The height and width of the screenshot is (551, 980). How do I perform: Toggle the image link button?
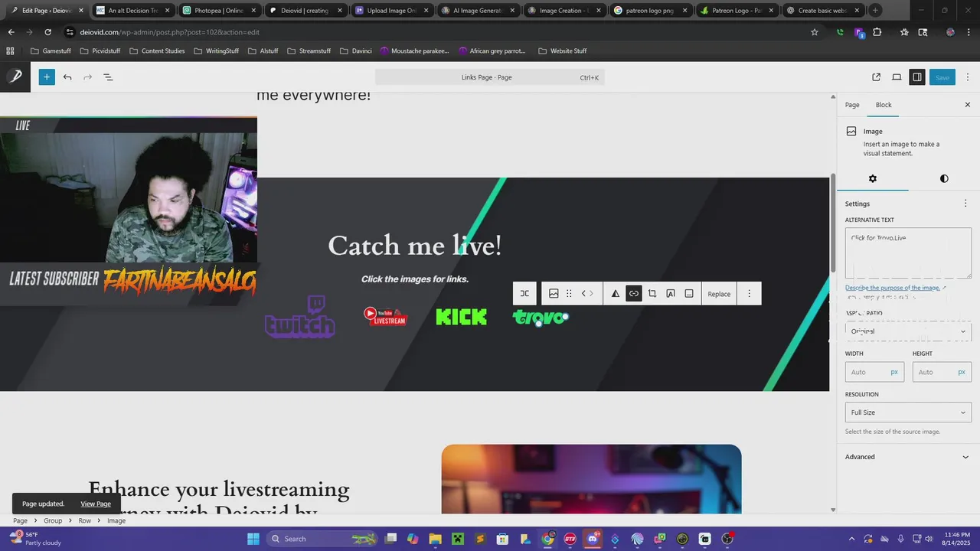634,294
